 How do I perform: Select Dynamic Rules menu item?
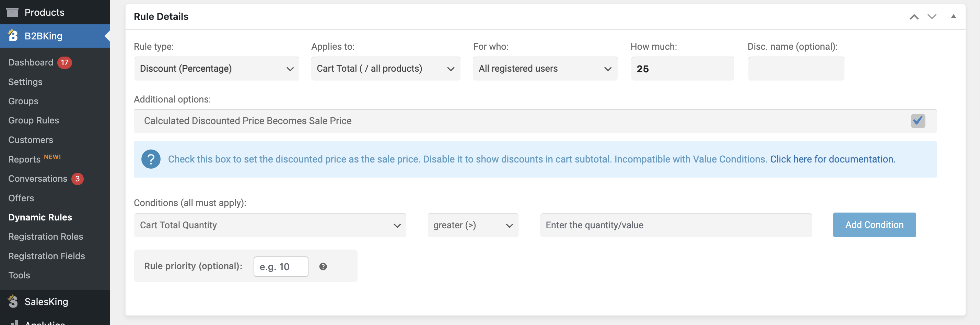[40, 217]
